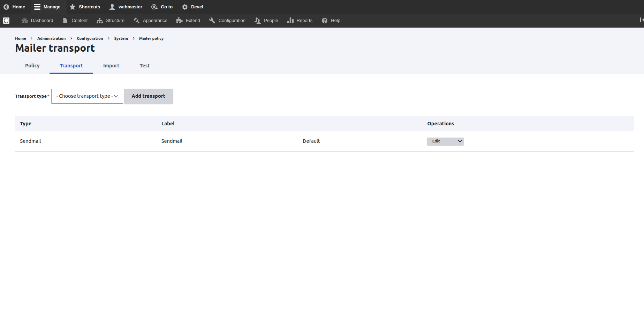Open the Extend puzzle-piece menu

tap(180, 21)
